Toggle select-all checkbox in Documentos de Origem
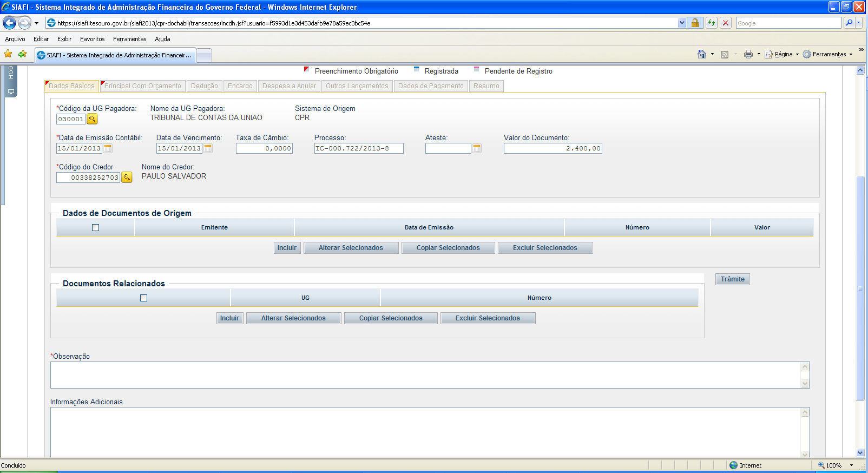 (x=96, y=228)
